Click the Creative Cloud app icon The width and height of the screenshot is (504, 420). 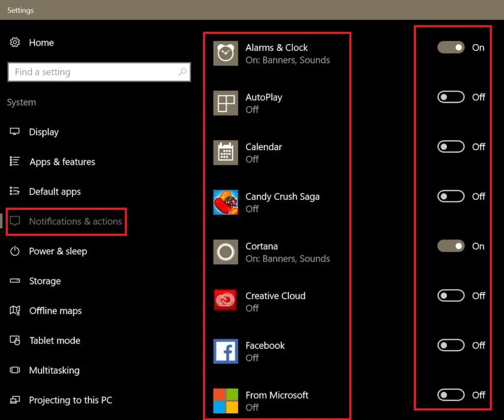225,300
